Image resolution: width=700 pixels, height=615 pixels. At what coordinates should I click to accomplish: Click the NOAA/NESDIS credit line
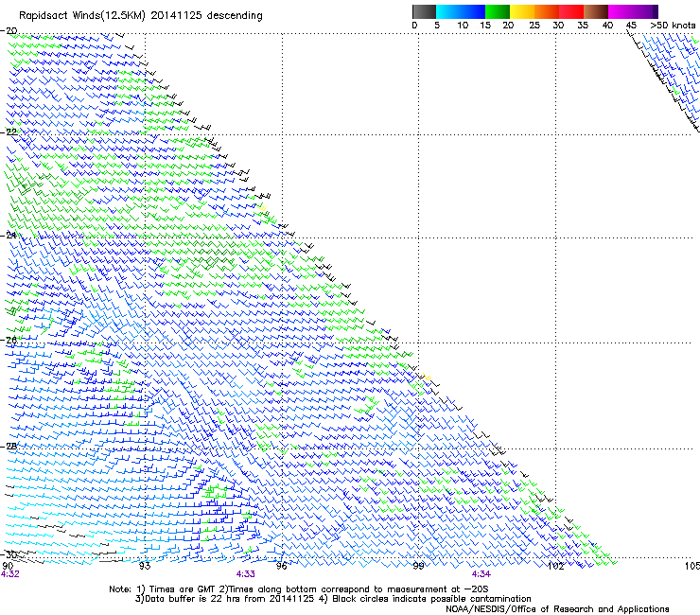557,608
